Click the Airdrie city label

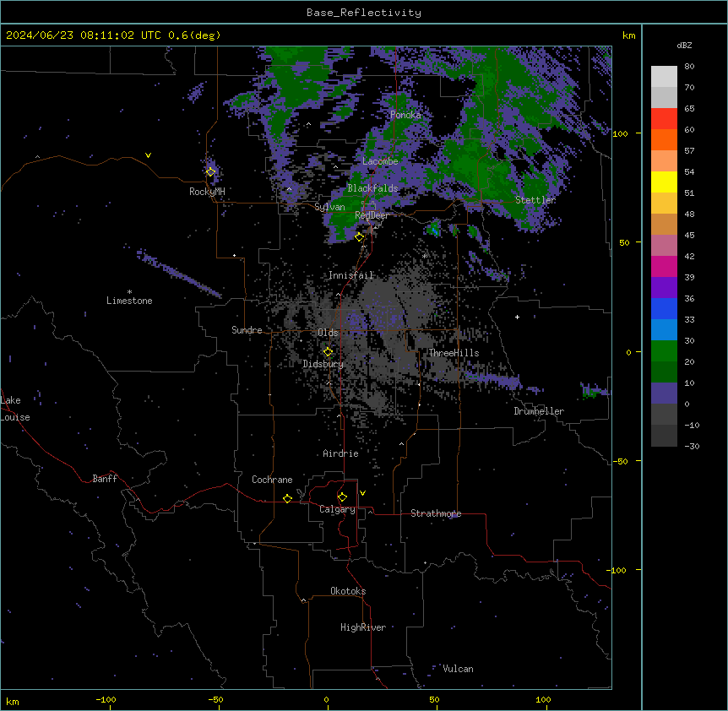340,453
